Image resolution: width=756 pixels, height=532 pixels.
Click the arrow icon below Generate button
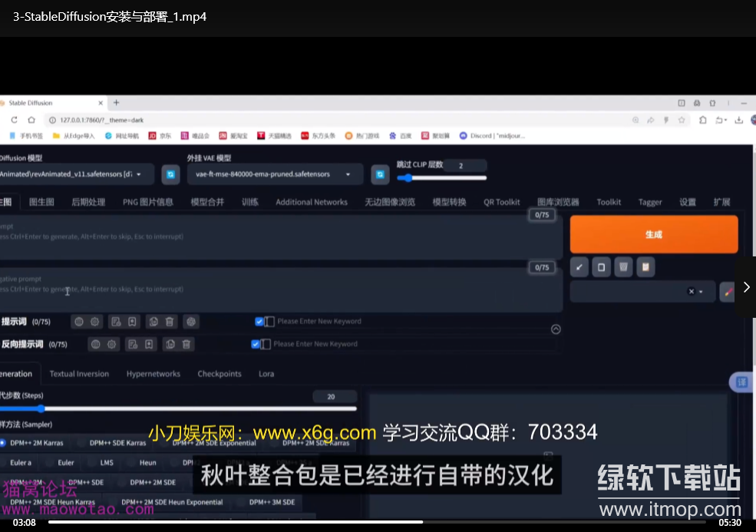(x=579, y=267)
